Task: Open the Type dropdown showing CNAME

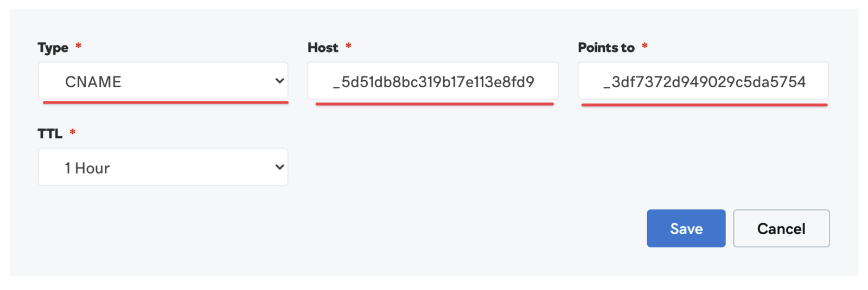Action: (x=163, y=81)
